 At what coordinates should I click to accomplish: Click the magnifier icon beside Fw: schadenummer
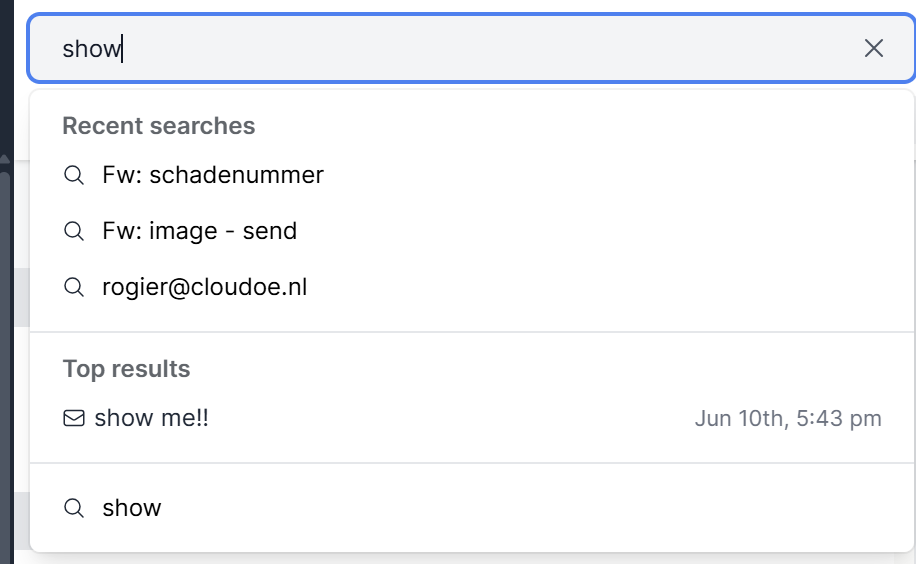coord(73,175)
